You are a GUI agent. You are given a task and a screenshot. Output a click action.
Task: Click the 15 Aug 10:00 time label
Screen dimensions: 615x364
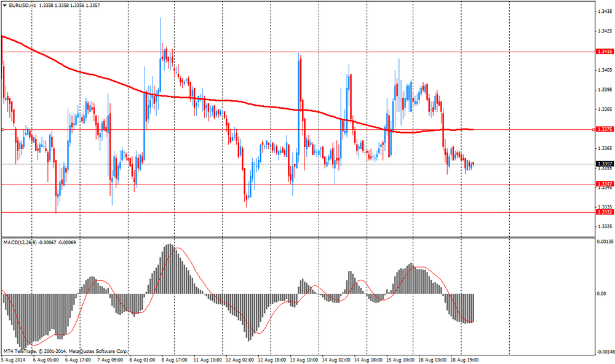400,360
